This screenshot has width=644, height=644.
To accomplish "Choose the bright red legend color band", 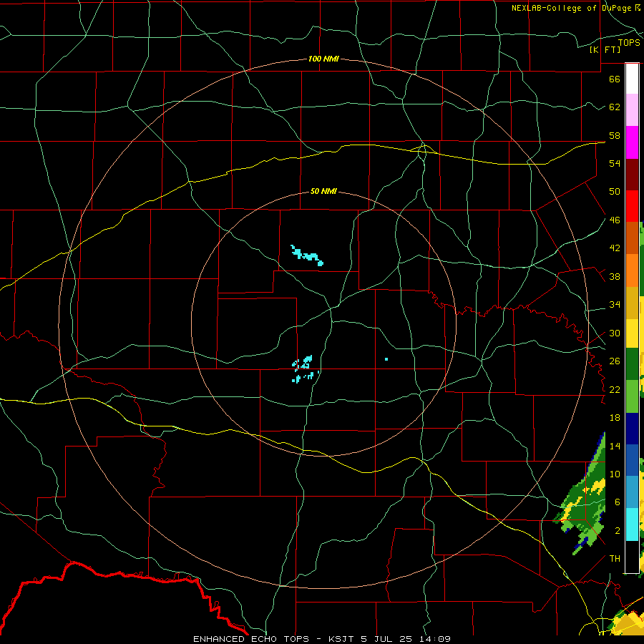I will pos(632,206).
